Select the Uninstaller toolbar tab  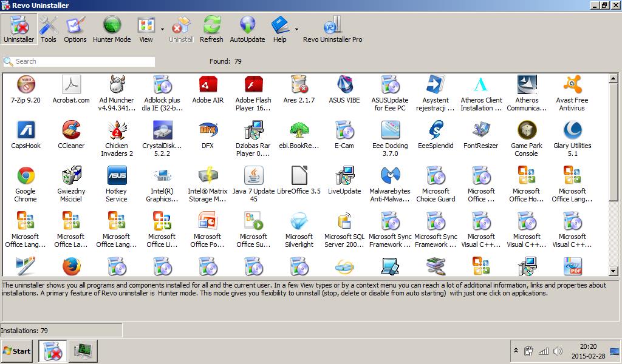coord(19,29)
